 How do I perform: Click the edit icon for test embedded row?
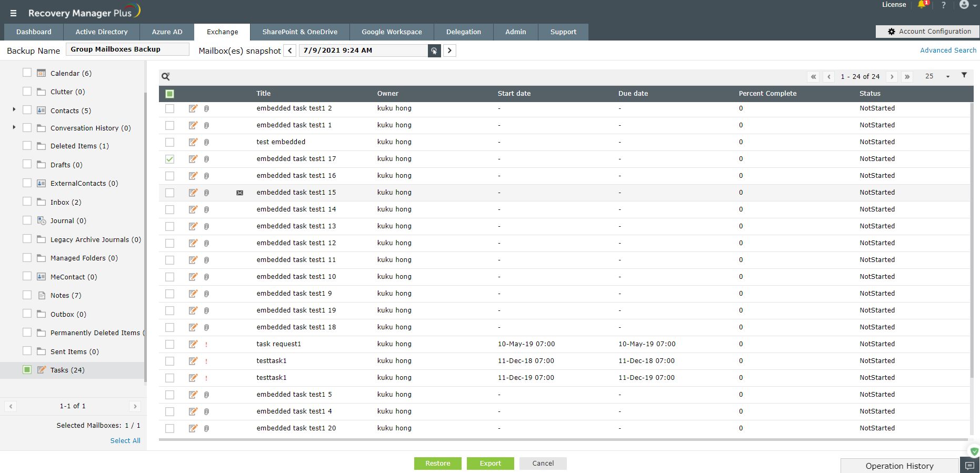[x=193, y=142]
